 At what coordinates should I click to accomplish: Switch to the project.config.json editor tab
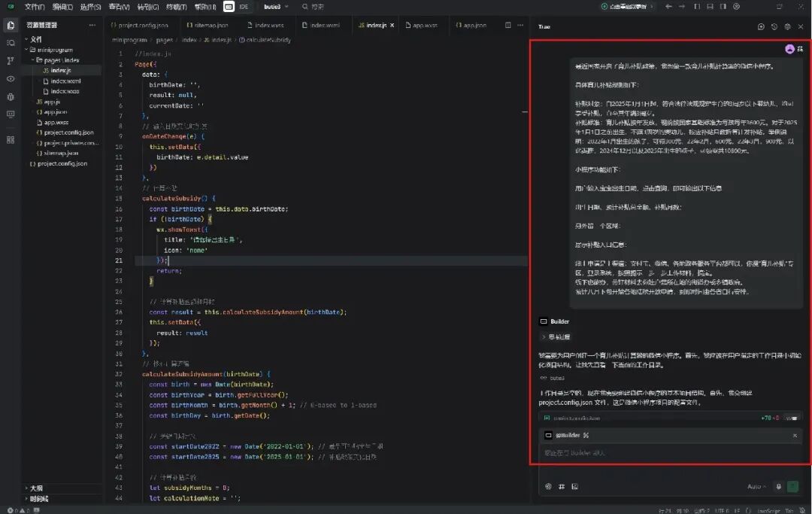click(x=139, y=25)
